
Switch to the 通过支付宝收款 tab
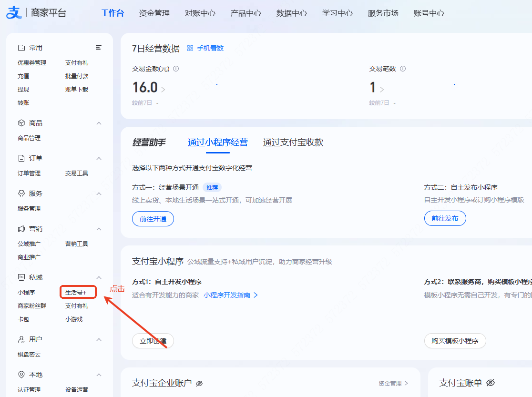tap(292, 142)
